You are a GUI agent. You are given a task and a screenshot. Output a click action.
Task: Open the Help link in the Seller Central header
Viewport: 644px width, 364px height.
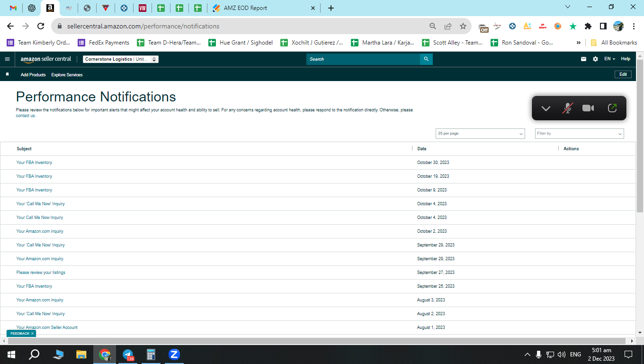click(x=626, y=59)
